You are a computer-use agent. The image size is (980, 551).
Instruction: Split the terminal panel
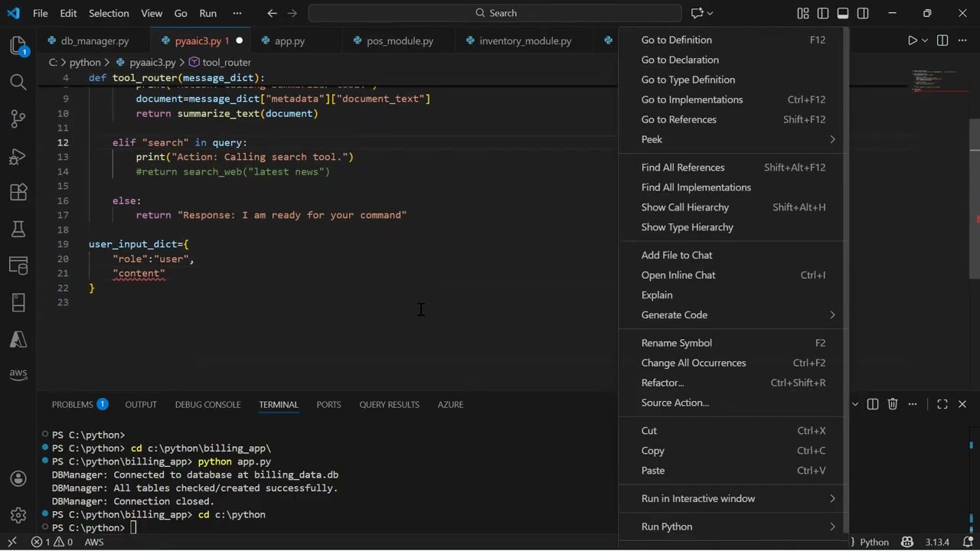[x=873, y=404]
